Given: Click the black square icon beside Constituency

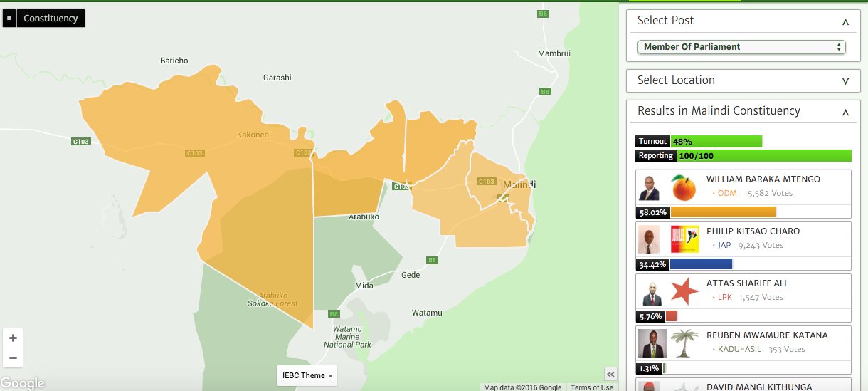Looking at the screenshot, I should [9, 19].
